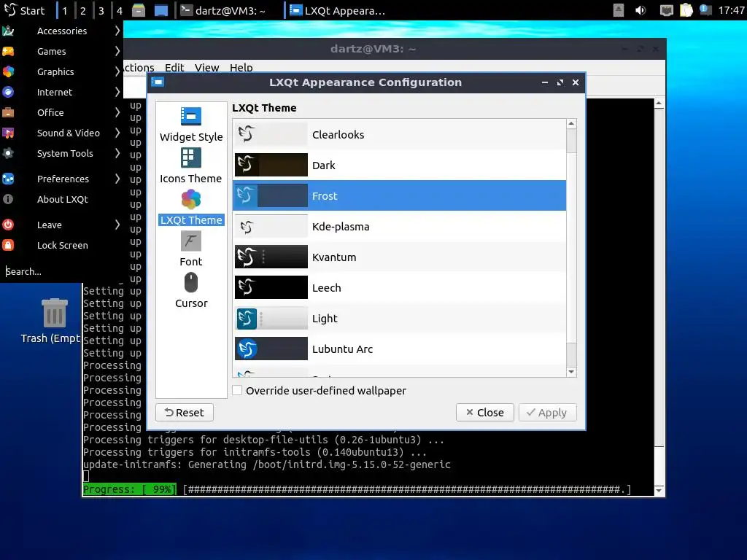Open the Icons Theme section icon
Screen dimensions: 747x560
191,157
